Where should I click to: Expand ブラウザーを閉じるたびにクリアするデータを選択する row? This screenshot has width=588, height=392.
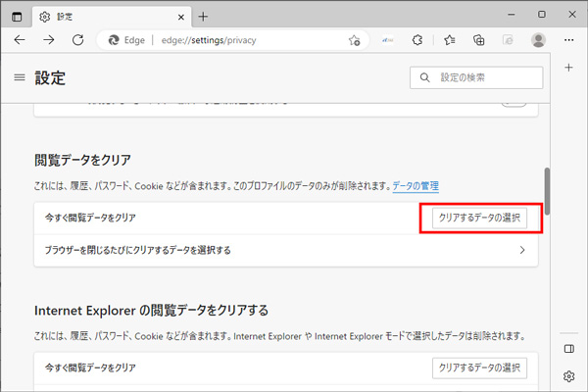pyautogui.click(x=286, y=250)
